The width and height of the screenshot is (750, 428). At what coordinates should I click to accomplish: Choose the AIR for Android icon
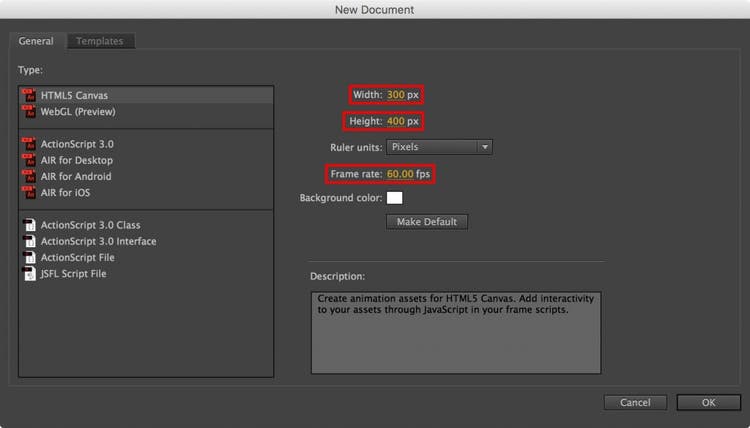pos(28,176)
